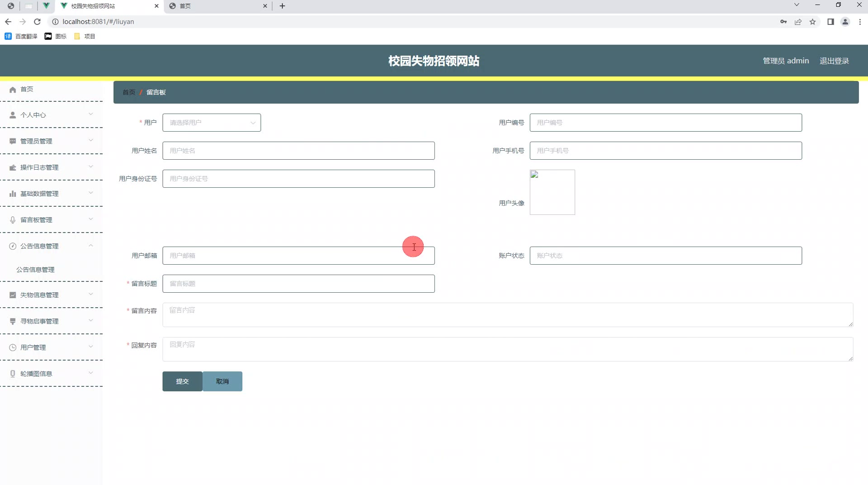This screenshot has width=868, height=485.
Task: Click the microphone icon beside 留言板管理
Action: point(13,220)
